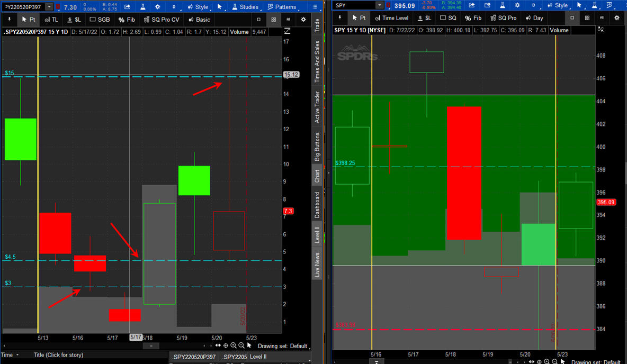This screenshot has width=627, height=364.
Task: Open Active Trader sidebar tab
Action: pyautogui.click(x=317, y=107)
